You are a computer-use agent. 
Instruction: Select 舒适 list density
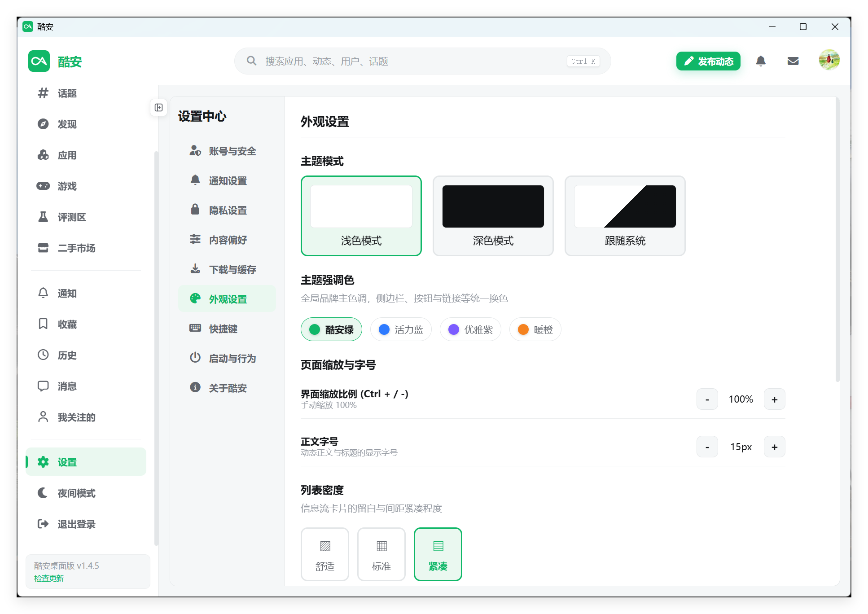[325, 554]
